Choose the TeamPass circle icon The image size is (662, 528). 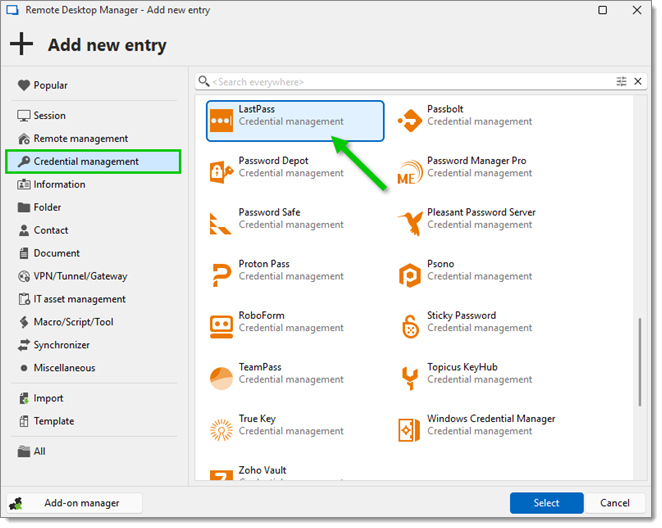tap(221, 378)
